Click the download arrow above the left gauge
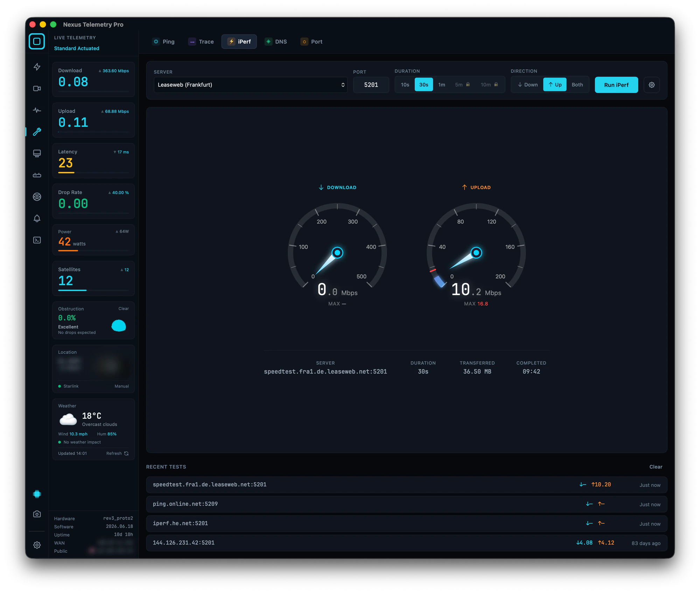 (321, 187)
